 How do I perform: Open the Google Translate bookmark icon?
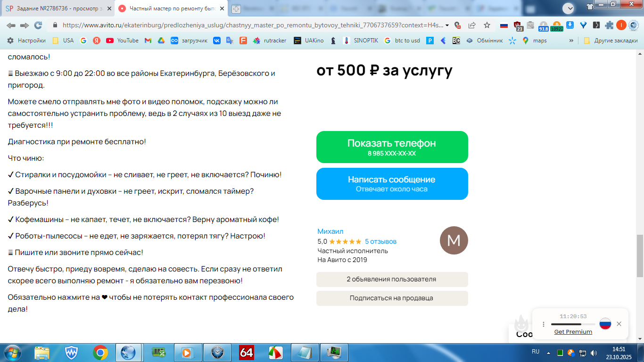tap(230, 41)
